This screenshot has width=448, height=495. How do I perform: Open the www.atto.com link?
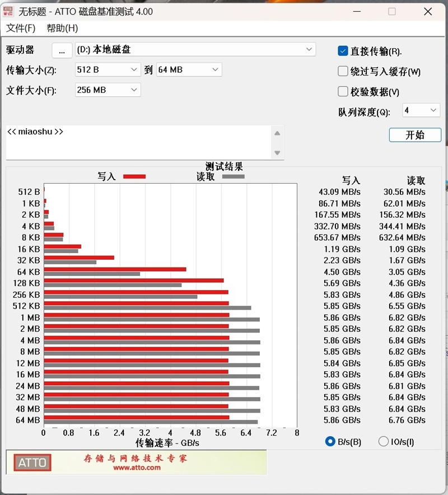[x=137, y=468]
